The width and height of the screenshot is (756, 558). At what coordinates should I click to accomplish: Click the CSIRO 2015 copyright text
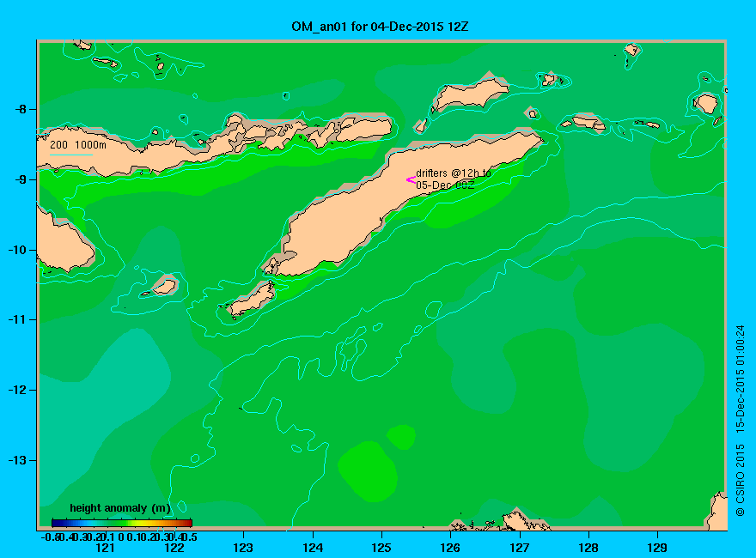[x=740, y=420]
